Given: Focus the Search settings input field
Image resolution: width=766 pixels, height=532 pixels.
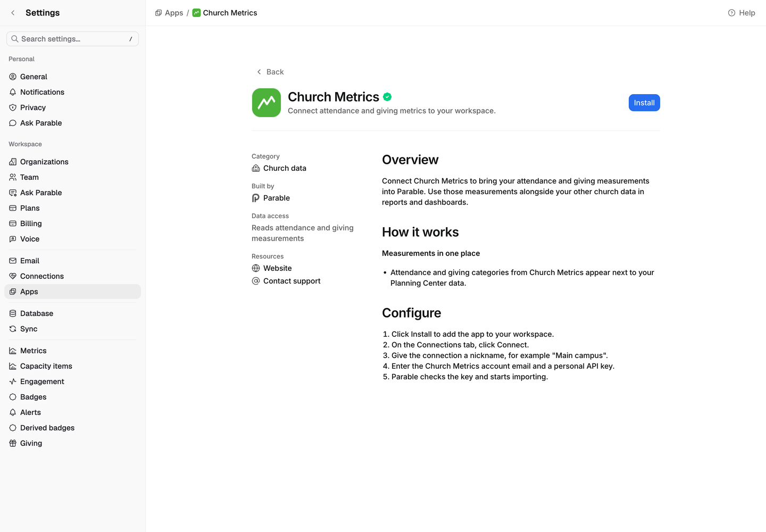Looking at the screenshot, I should click(72, 39).
